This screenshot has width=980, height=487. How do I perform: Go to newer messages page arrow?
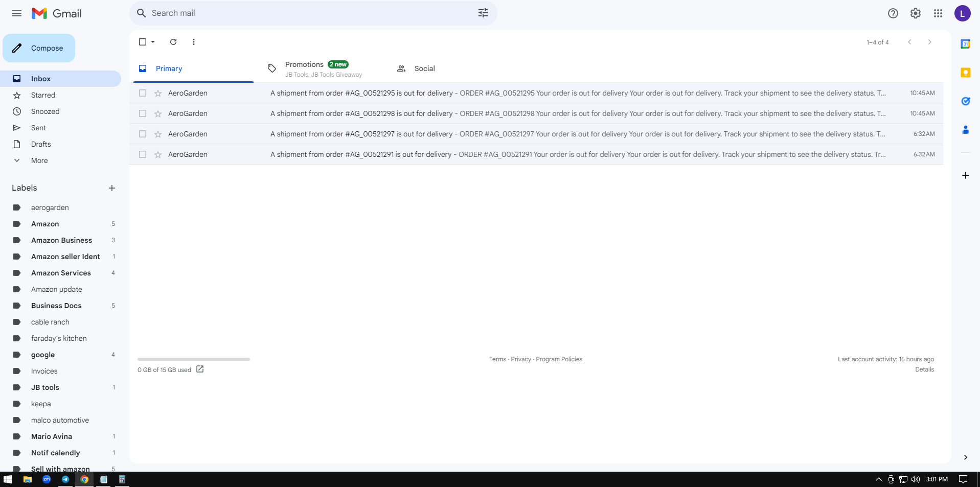coord(909,42)
